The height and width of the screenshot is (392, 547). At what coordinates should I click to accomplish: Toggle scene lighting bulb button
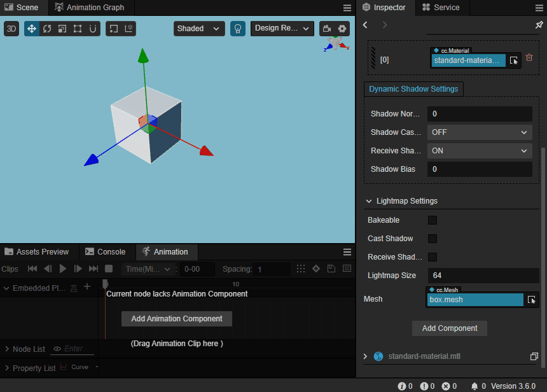point(238,29)
